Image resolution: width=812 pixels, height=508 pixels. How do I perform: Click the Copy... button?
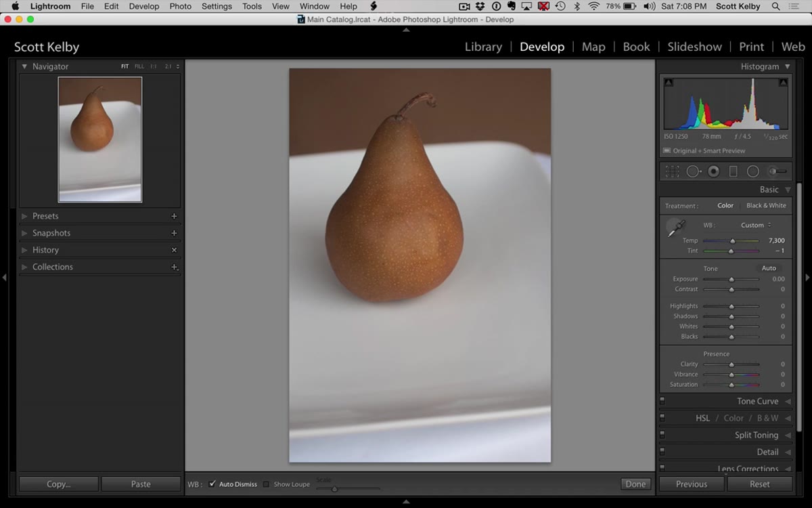(58, 484)
